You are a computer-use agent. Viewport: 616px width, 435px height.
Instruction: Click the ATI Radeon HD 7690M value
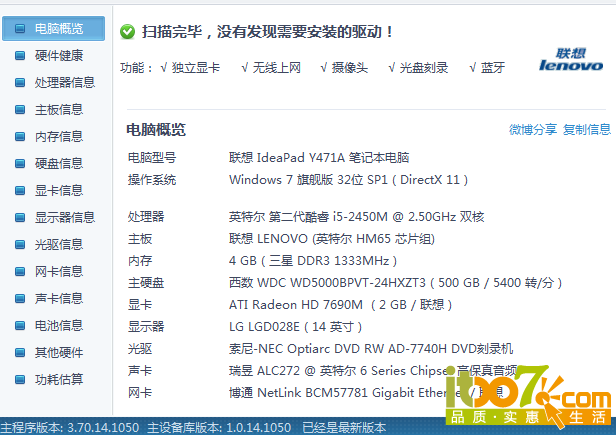coord(341,305)
